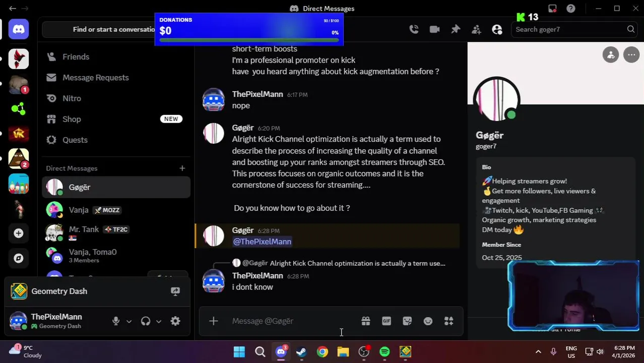This screenshot has width=644, height=363.
Task: Open Quests page
Action: [116, 140]
